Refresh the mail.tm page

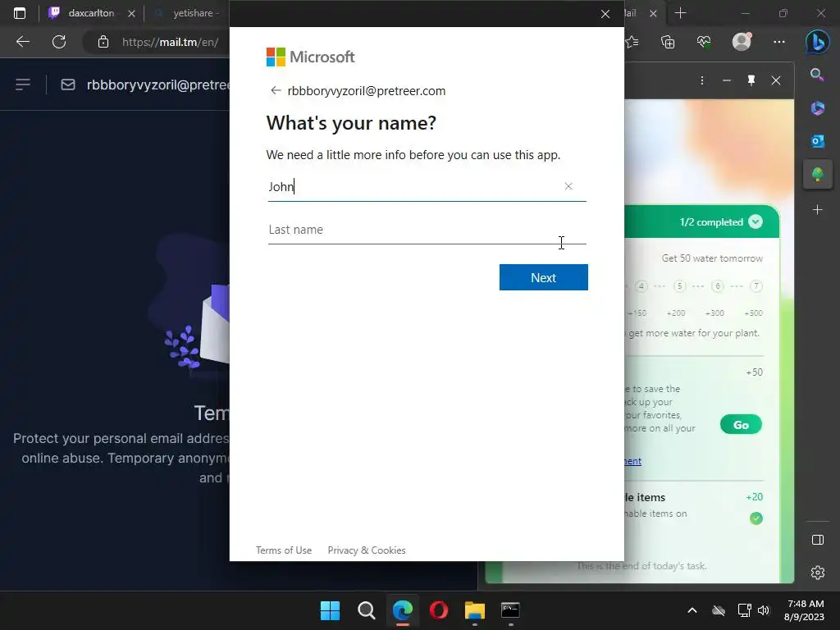pos(59,42)
